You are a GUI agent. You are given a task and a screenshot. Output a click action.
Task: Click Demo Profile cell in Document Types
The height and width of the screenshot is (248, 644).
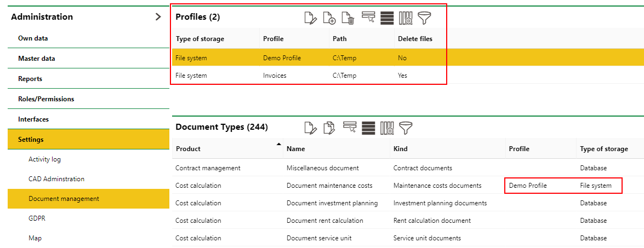528,185
